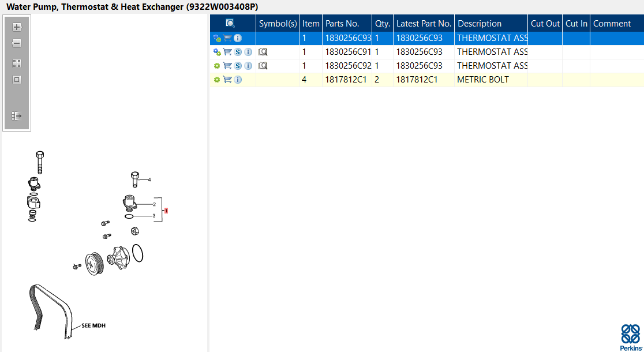Click the Qty. column header

point(382,24)
